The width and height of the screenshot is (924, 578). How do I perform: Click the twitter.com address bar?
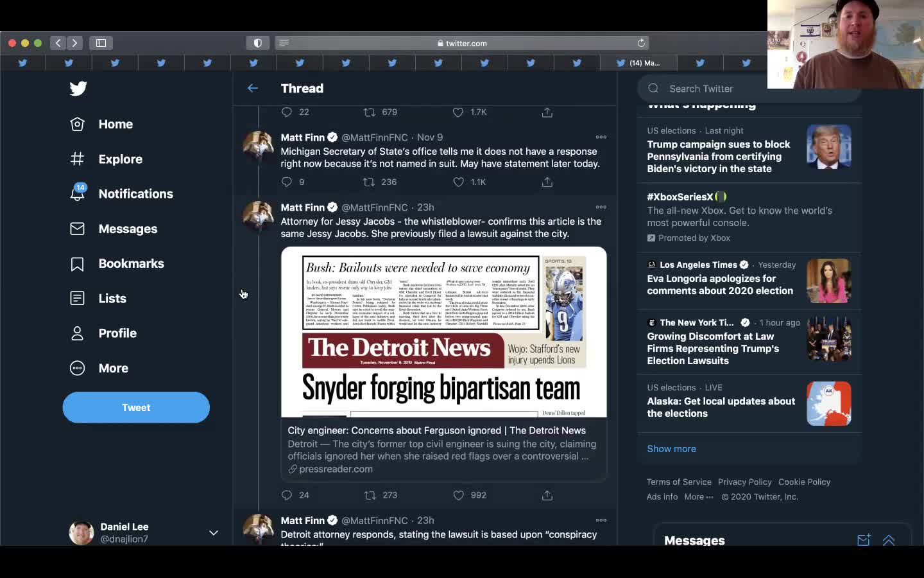click(462, 43)
